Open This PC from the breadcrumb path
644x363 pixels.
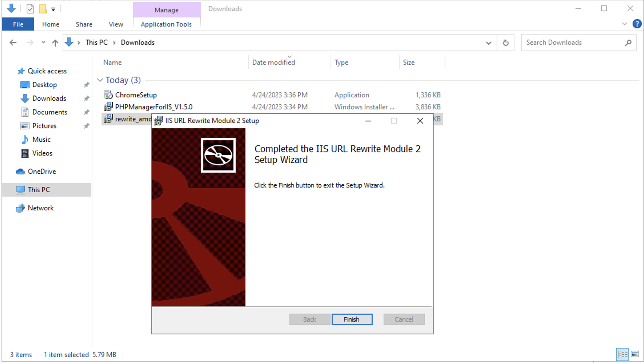click(96, 42)
